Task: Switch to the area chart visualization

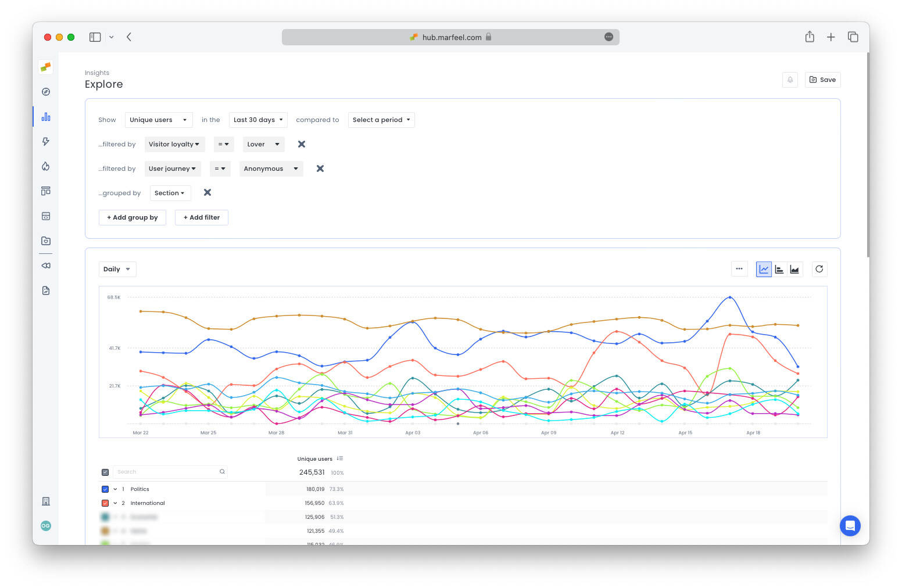Action: pyautogui.click(x=795, y=269)
